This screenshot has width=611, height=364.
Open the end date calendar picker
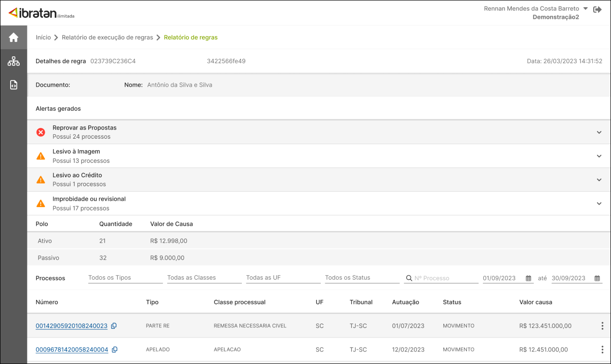597,278
